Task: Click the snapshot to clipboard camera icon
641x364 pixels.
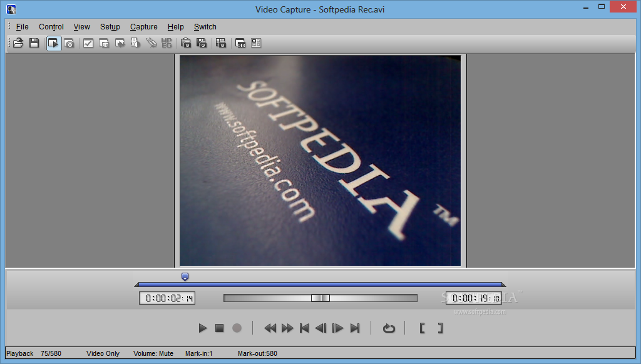Action: tap(185, 43)
